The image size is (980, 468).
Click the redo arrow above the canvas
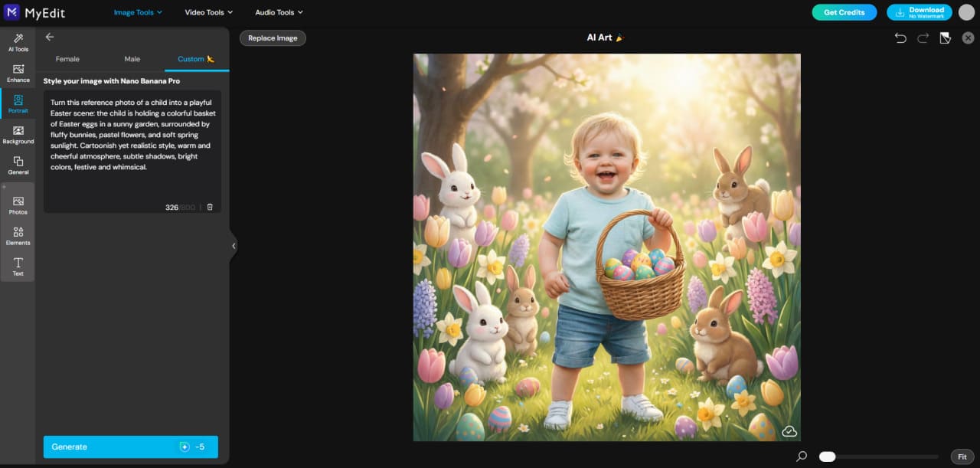tap(921, 37)
